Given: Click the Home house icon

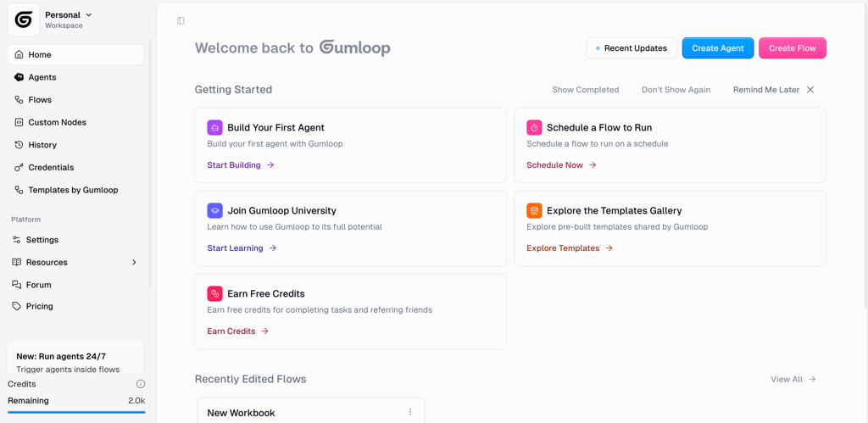Looking at the screenshot, I should (x=19, y=55).
